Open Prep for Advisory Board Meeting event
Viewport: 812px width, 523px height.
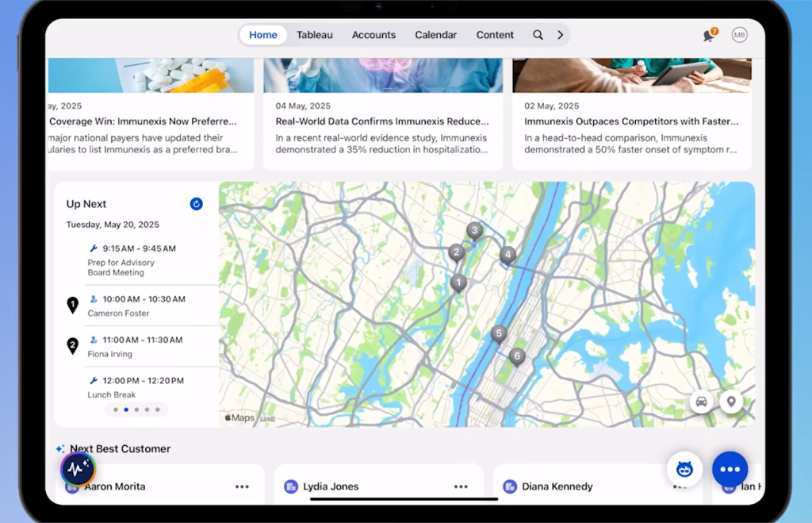coord(150,260)
